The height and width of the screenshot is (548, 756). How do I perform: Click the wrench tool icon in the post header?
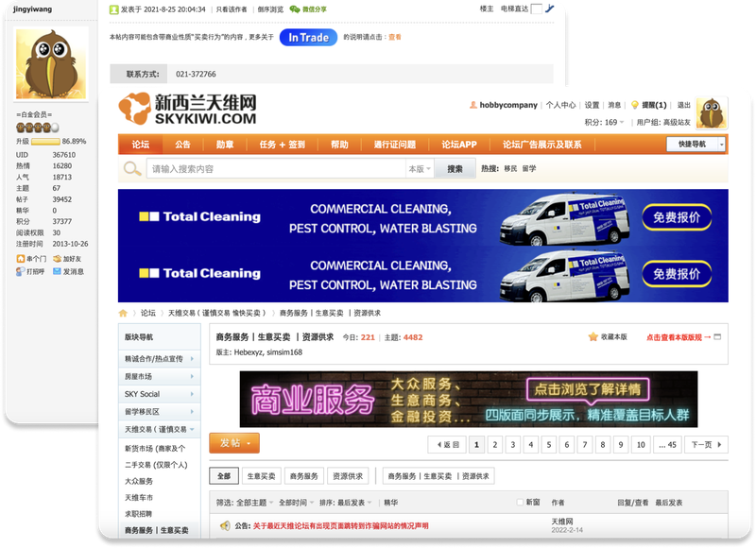pos(548,9)
